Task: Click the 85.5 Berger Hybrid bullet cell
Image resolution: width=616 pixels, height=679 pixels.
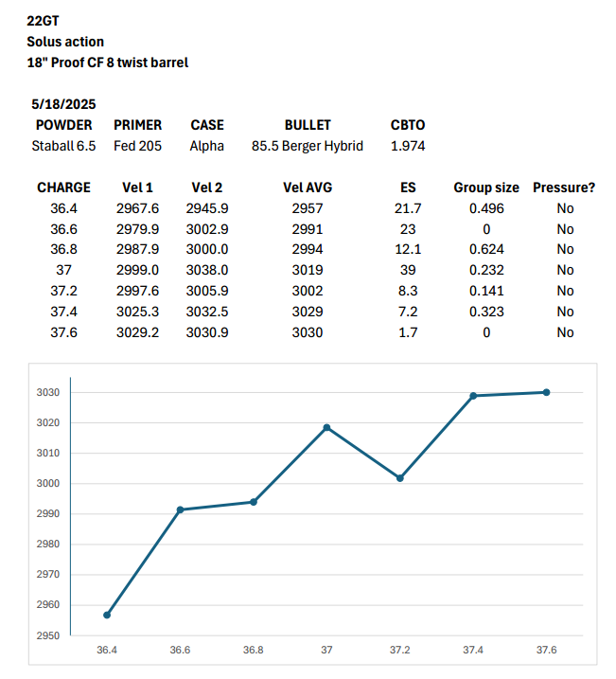Action: [x=308, y=146]
